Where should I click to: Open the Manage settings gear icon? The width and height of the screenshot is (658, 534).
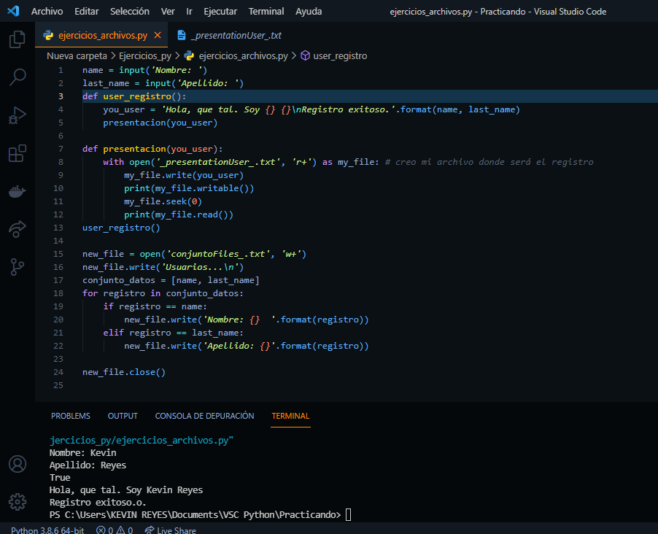(17, 501)
